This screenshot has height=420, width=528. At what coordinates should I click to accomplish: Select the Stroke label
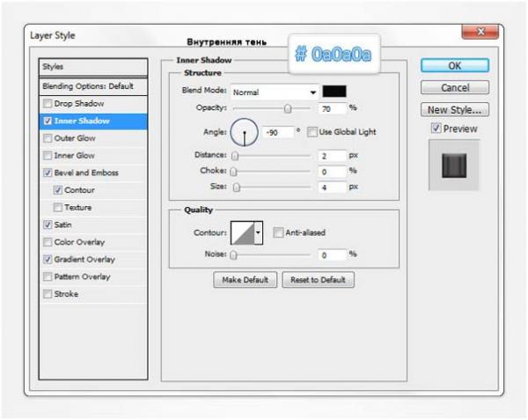[x=66, y=294]
